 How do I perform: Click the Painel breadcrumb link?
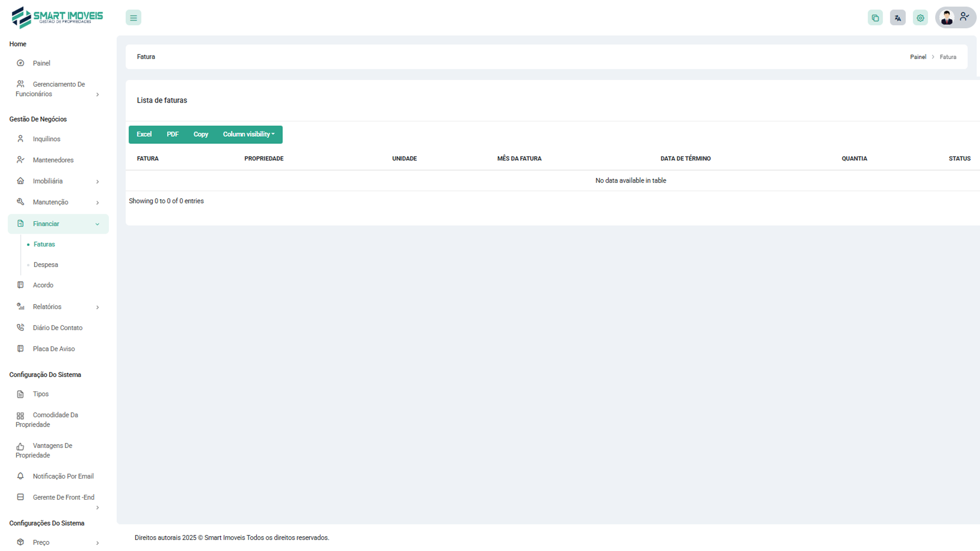pyautogui.click(x=917, y=57)
